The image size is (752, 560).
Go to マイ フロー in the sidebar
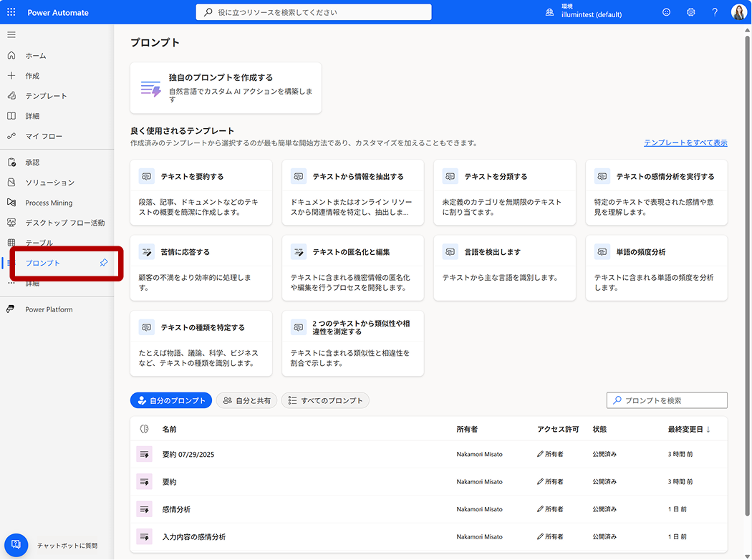click(44, 136)
